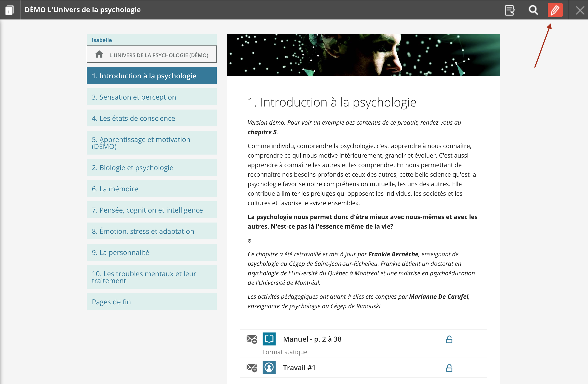The image size is (588, 384).
Task: Click the person icon beside Travail #1
Action: [269, 368]
